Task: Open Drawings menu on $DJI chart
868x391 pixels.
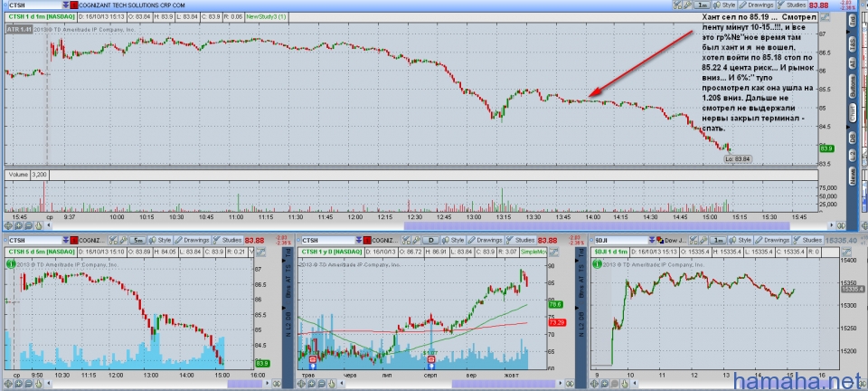Action: coord(773,241)
